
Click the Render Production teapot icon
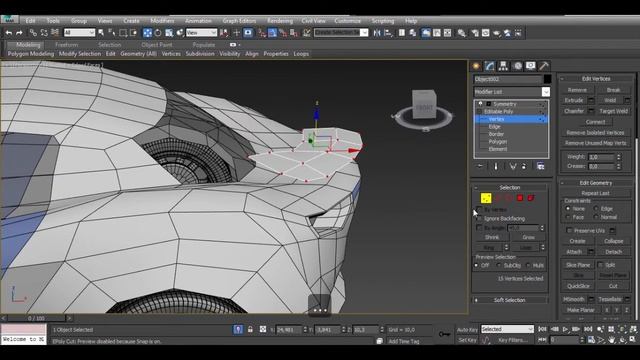(x=497, y=33)
